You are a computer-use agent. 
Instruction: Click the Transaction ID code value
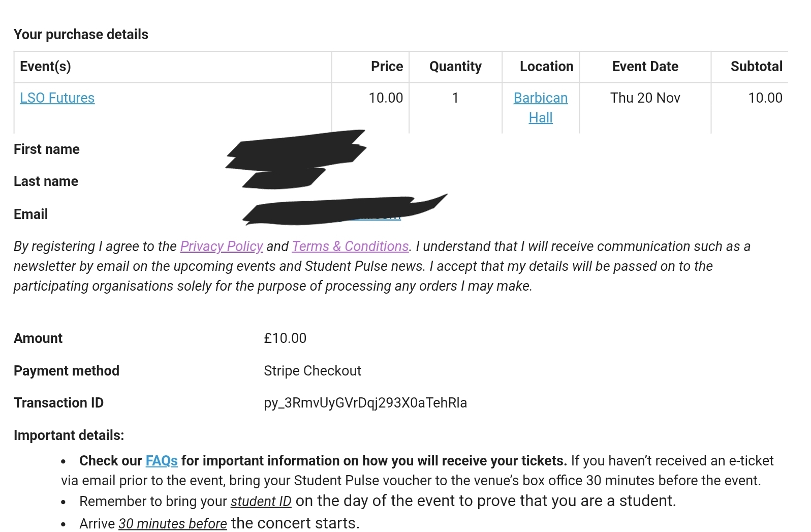pyautogui.click(x=365, y=403)
